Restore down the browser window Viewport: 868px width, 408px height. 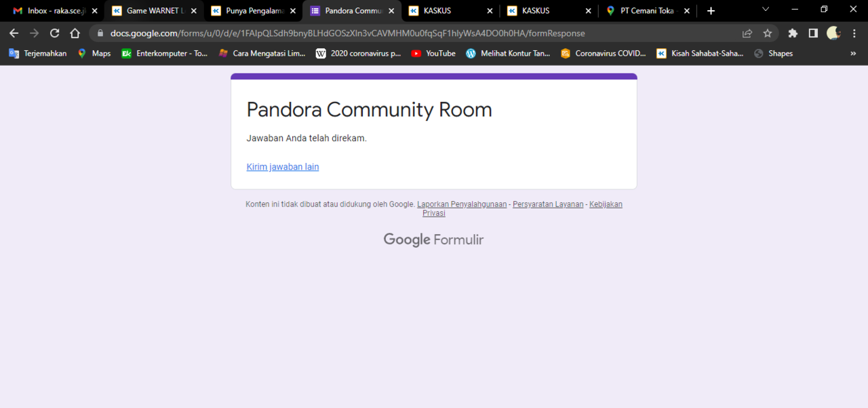pos(824,10)
